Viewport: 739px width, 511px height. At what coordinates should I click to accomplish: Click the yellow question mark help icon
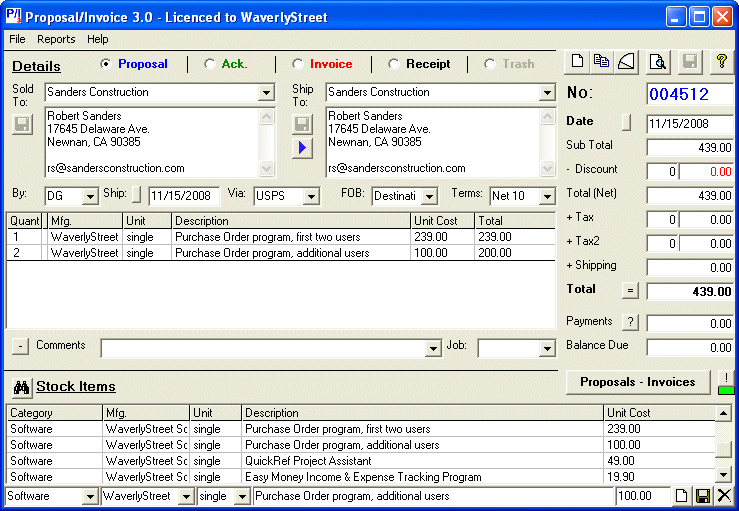722,62
